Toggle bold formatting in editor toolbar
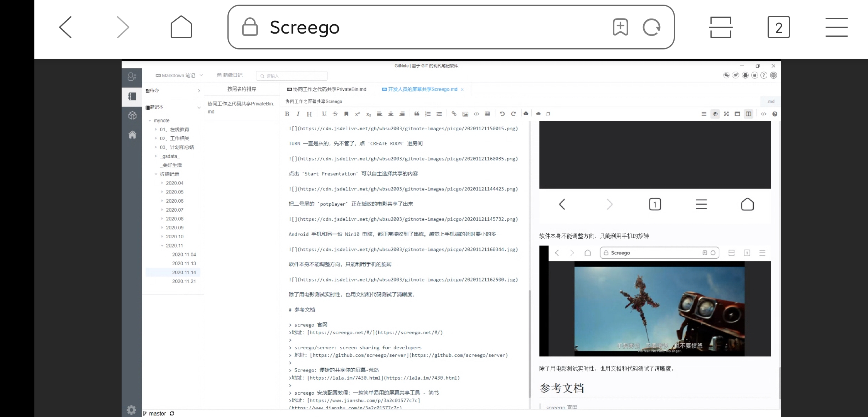Image resolution: width=868 pixels, height=417 pixels. point(287,114)
